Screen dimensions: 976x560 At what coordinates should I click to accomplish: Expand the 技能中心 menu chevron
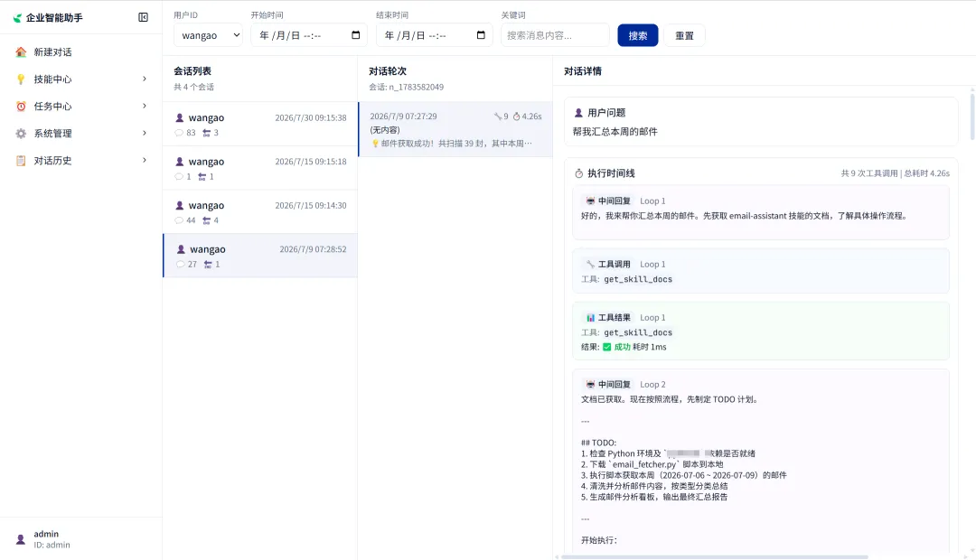click(145, 79)
